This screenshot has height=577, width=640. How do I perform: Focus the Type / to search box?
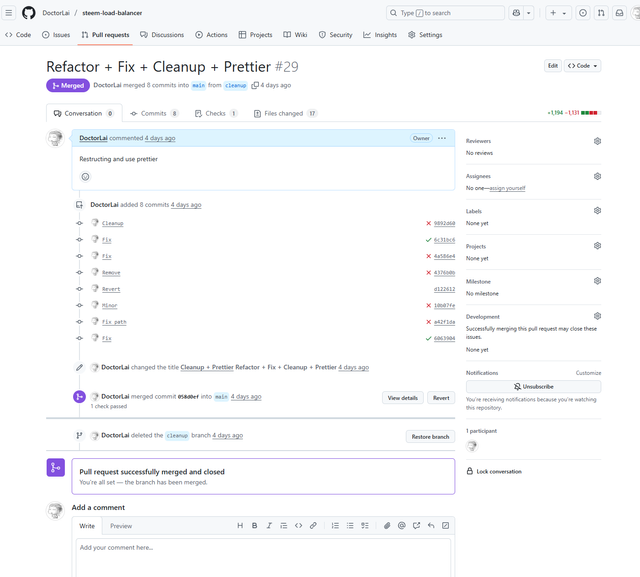tap(445, 13)
